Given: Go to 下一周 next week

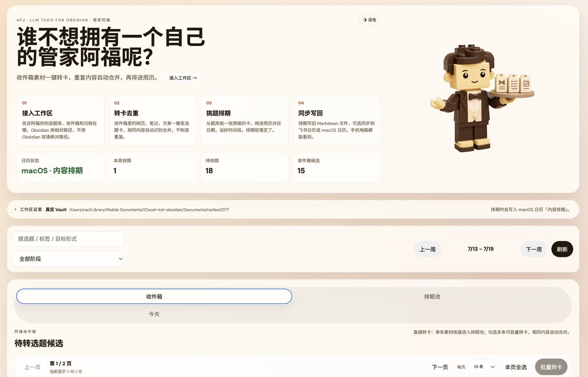Looking at the screenshot, I should (534, 249).
